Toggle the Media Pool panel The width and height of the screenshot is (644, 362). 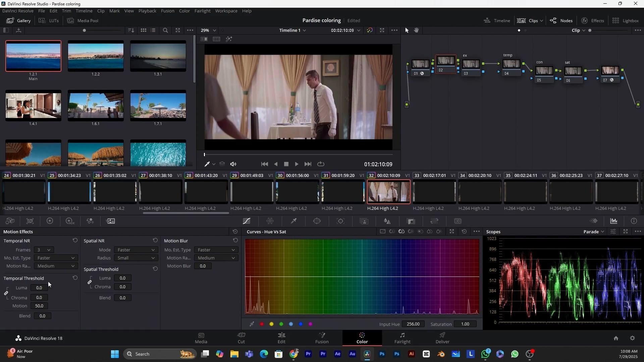83,20
